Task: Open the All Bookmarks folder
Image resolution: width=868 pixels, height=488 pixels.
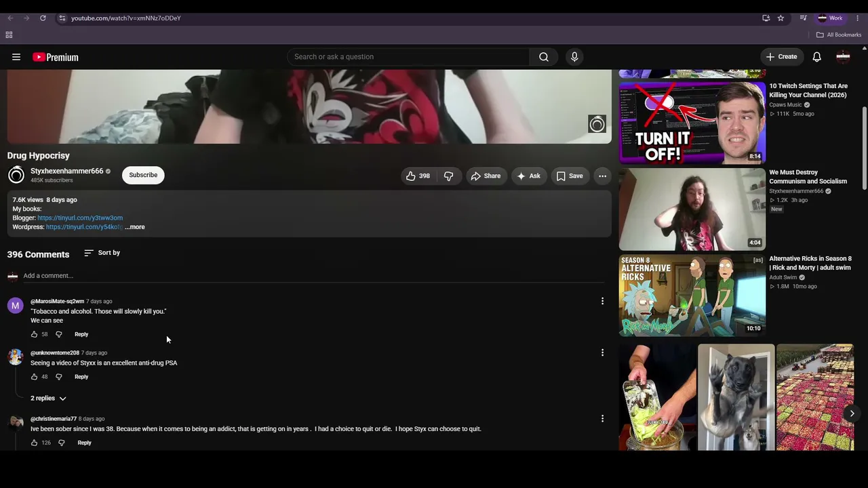Action: [839, 35]
